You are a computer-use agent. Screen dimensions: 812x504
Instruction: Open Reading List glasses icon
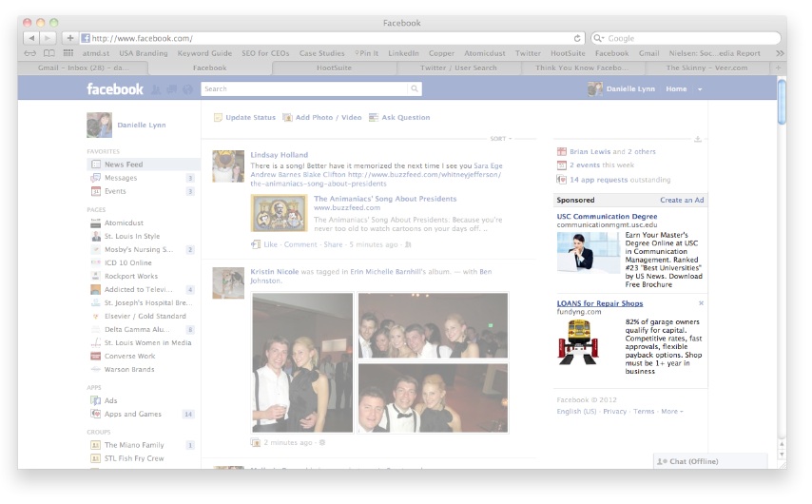pyautogui.click(x=30, y=53)
